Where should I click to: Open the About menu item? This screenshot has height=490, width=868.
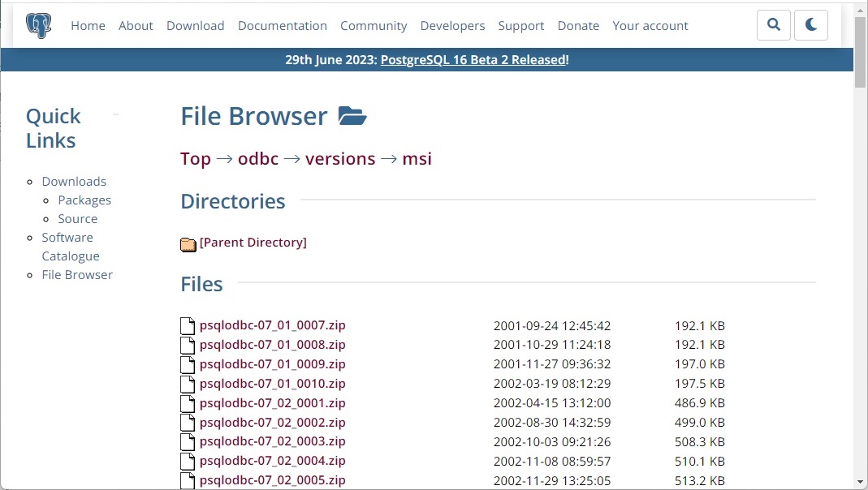click(x=136, y=25)
